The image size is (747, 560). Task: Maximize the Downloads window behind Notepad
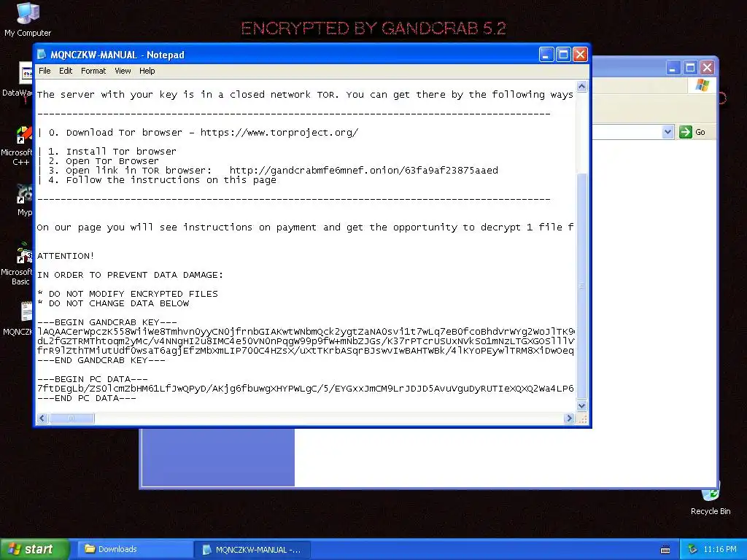click(690, 68)
